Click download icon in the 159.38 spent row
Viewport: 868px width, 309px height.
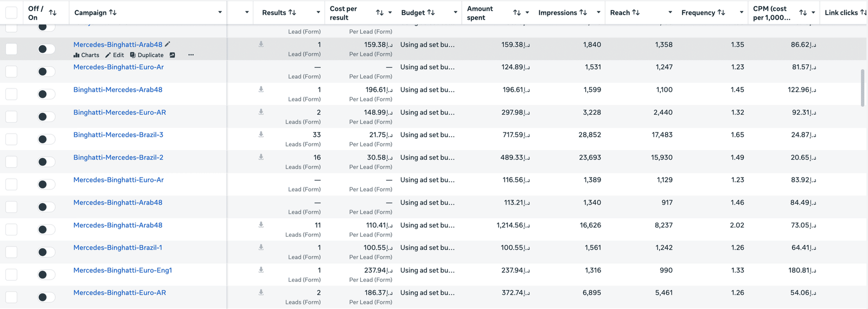click(x=261, y=45)
